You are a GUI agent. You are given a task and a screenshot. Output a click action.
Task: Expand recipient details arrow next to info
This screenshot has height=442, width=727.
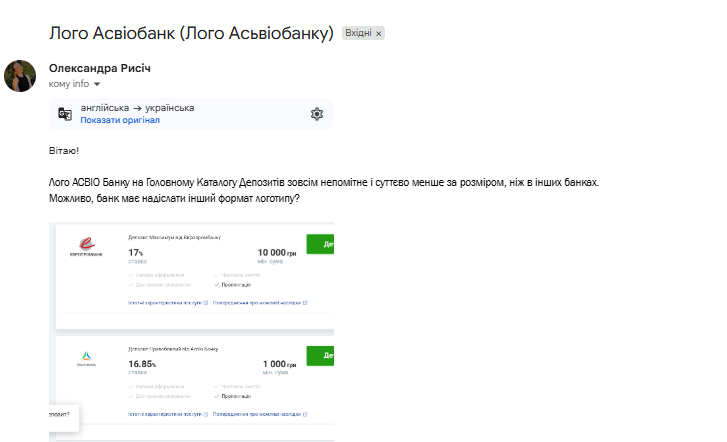(x=97, y=84)
